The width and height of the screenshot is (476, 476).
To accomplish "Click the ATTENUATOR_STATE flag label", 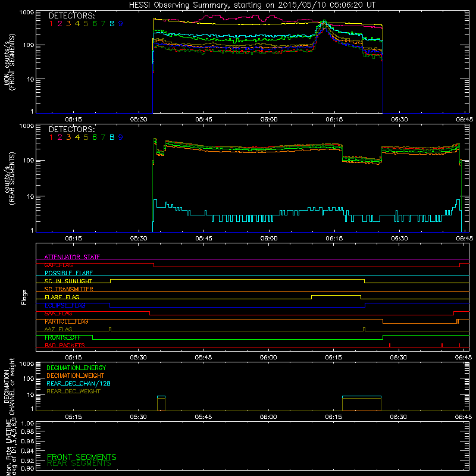I will point(72,257).
